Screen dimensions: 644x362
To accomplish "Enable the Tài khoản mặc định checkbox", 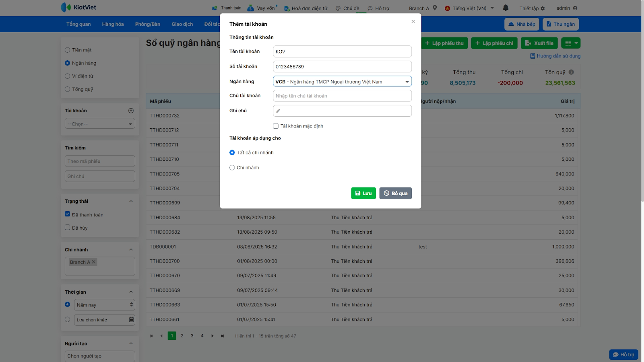I will pos(276,126).
